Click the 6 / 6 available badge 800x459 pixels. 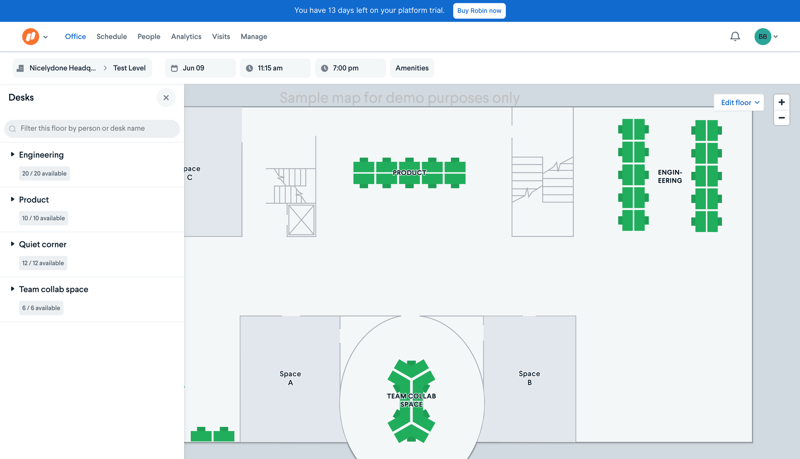tap(41, 308)
